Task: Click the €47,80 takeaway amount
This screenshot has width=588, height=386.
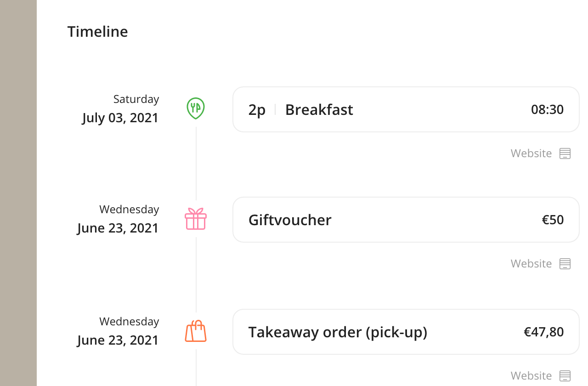Action: pyautogui.click(x=543, y=332)
